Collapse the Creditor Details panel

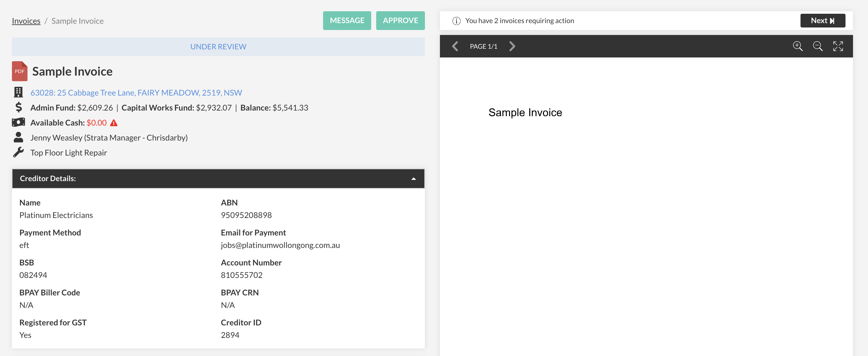[x=413, y=179]
